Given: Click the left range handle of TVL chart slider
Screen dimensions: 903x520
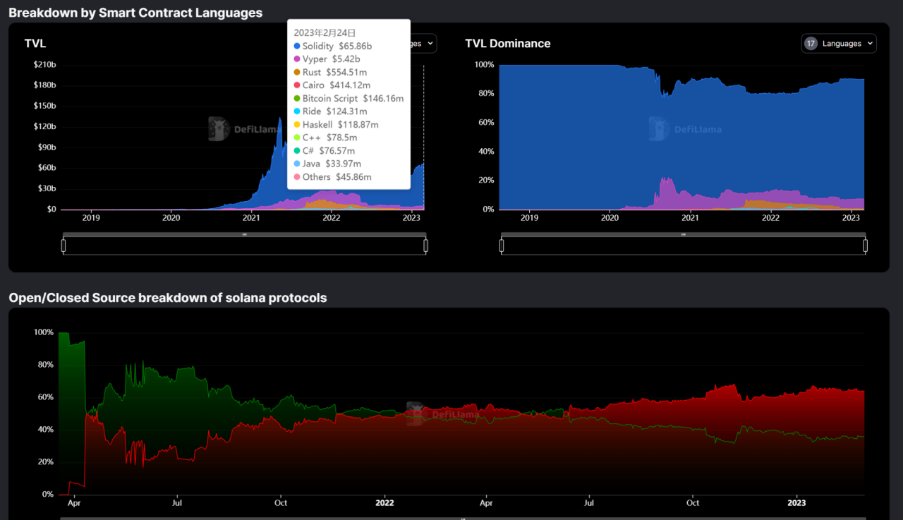Looking at the screenshot, I should [63, 246].
